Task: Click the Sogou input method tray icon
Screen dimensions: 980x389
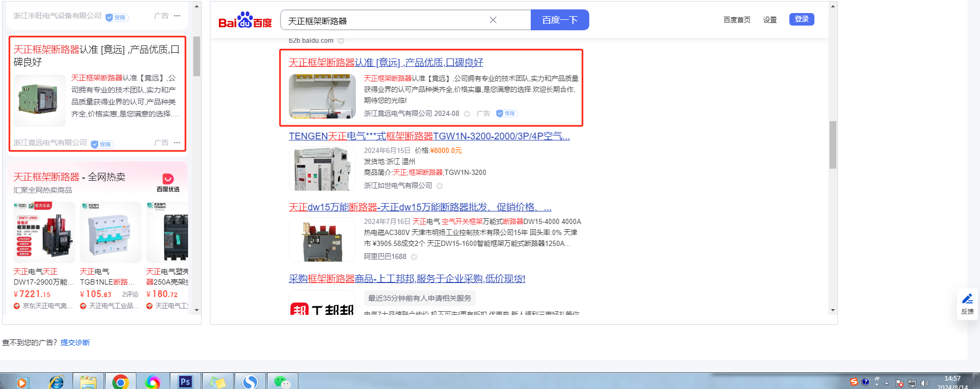Action: click(x=854, y=382)
